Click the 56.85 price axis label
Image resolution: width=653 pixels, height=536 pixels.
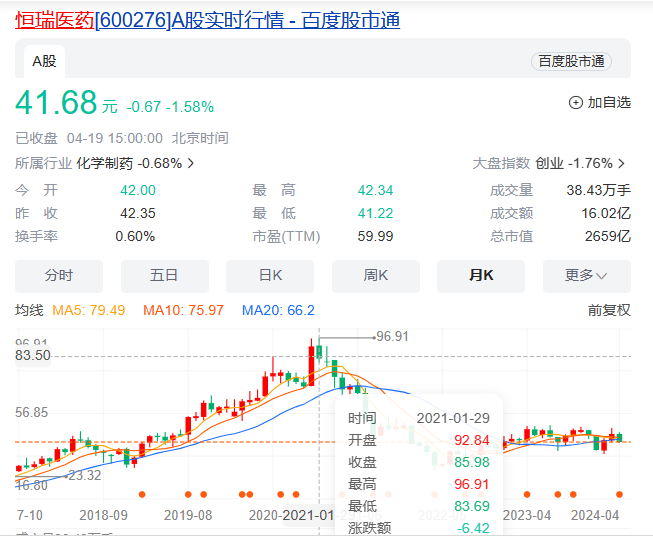[32, 413]
